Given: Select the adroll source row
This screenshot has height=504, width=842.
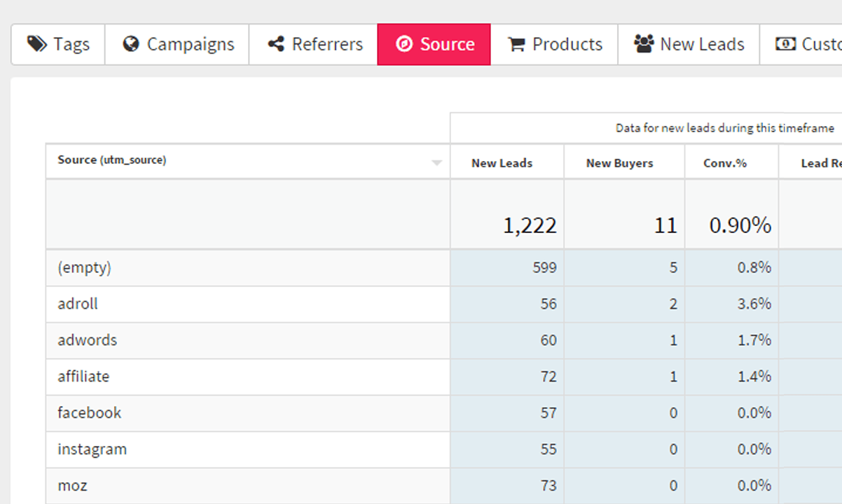Looking at the screenshot, I should click(444, 304).
